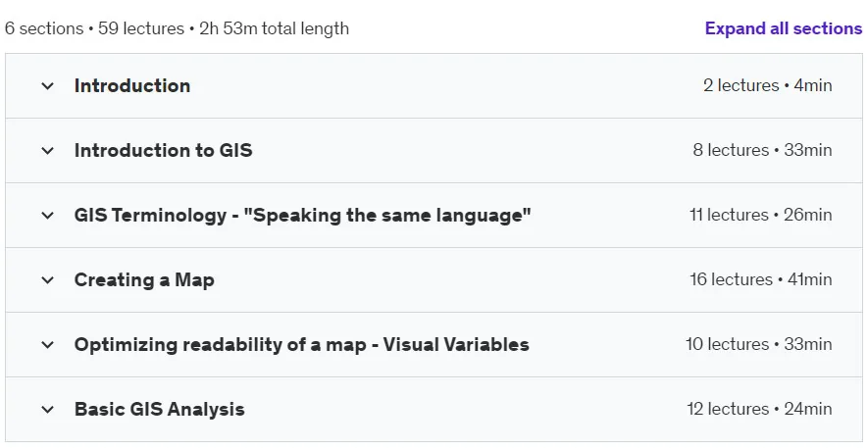Screen dimensions: 868x448
Task: Click the Basic GIS Analysis chevron
Action: [48, 410]
